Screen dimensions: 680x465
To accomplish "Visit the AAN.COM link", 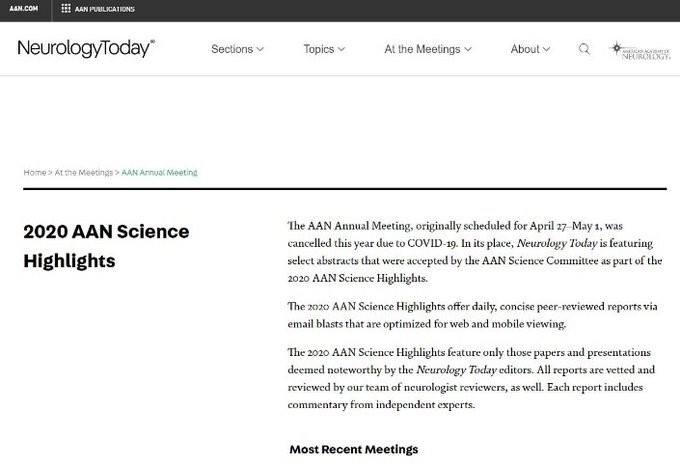I will 24,9.
